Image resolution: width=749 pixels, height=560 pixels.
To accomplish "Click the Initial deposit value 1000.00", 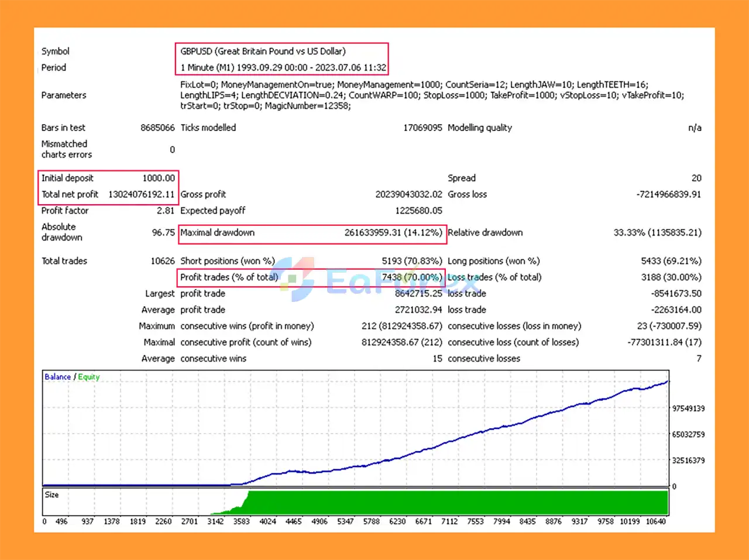I will [x=159, y=178].
